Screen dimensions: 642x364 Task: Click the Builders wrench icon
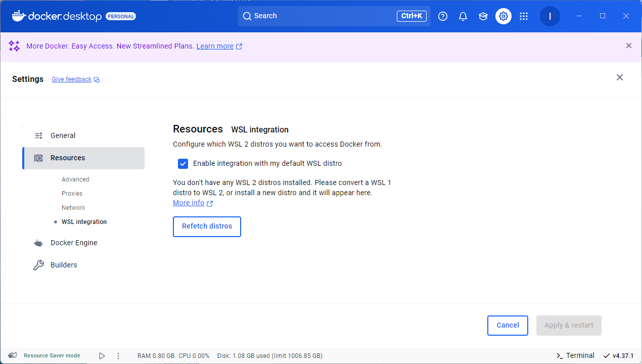tap(38, 265)
